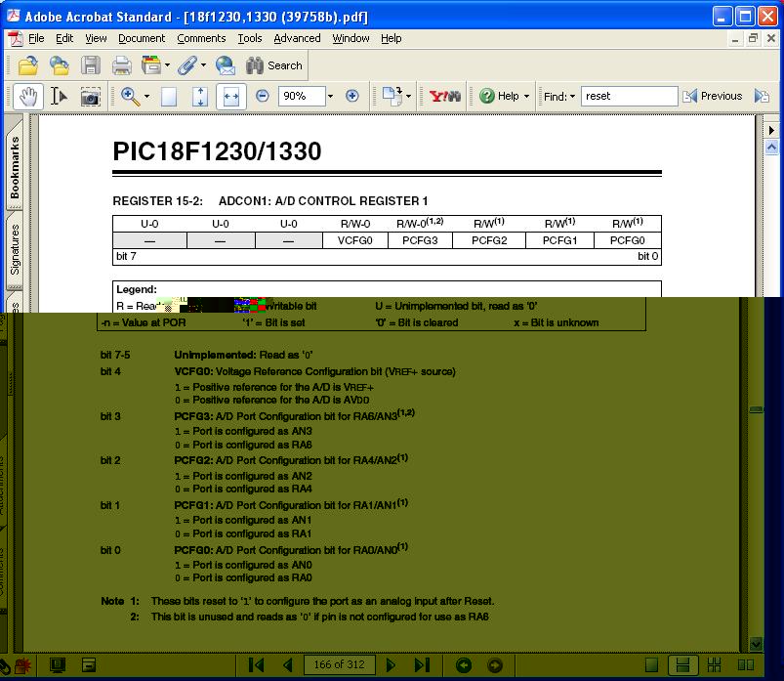Click the page number box 166 of 312
This screenshot has width=784, height=681.
[339, 665]
